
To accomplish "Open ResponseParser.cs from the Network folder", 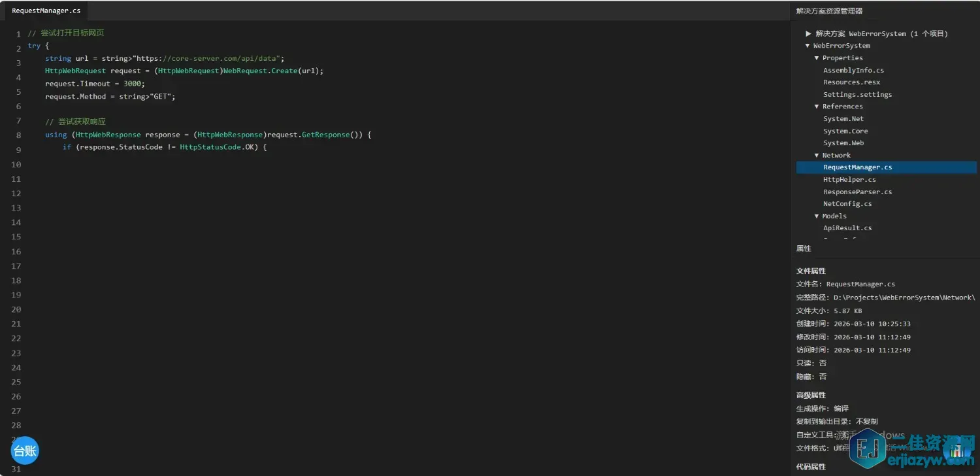I will tap(857, 192).
